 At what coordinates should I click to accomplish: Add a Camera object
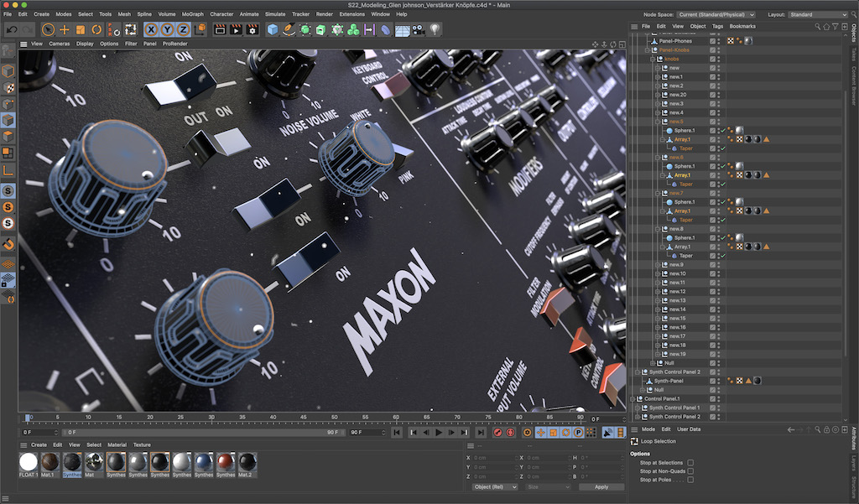coord(419,29)
